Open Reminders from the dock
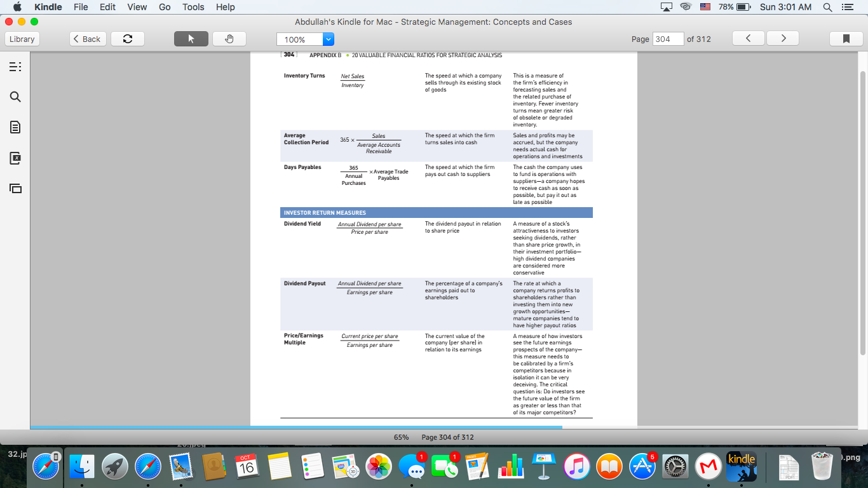The height and width of the screenshot is (488, 868). [x=313, y=467]
